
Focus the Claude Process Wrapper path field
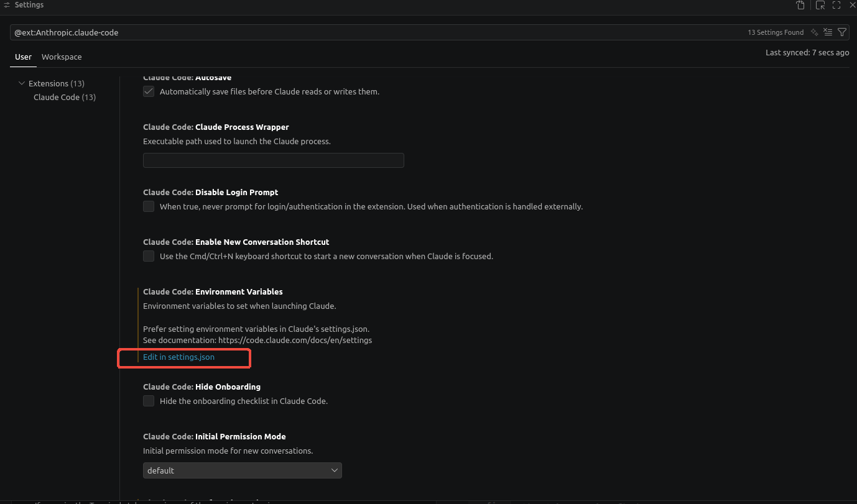(x=274, y=160)
